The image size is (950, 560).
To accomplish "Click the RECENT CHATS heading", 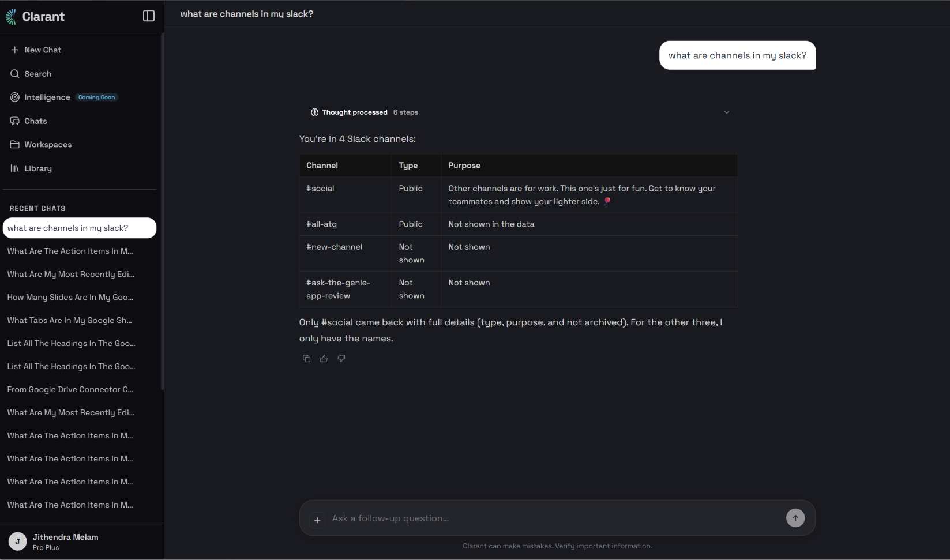I will [x=37, y=208].
